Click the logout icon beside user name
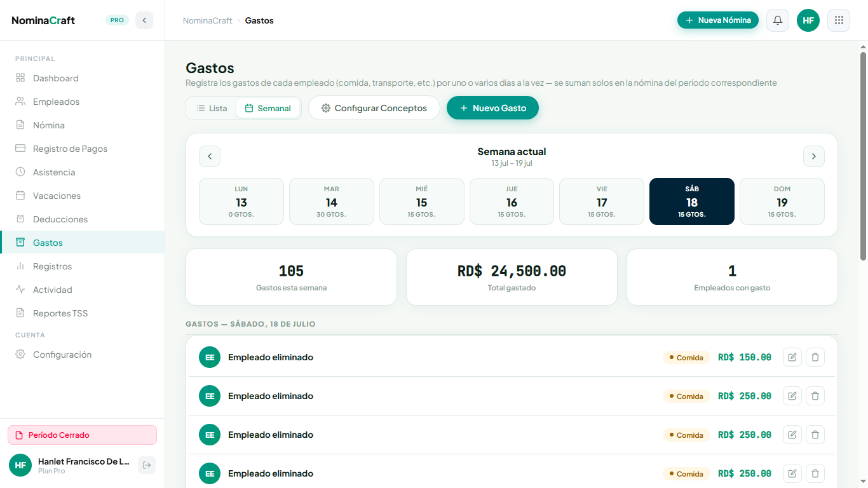This screenshot has width=868, height=488. (x=147, y=465)
